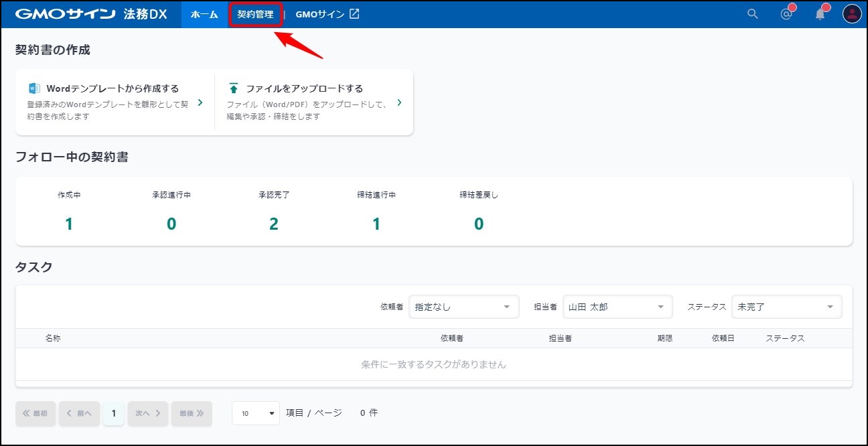Viewport: 868px width, 446px height.
Task: View the 作成中 contract count
Action: point(69,224)
